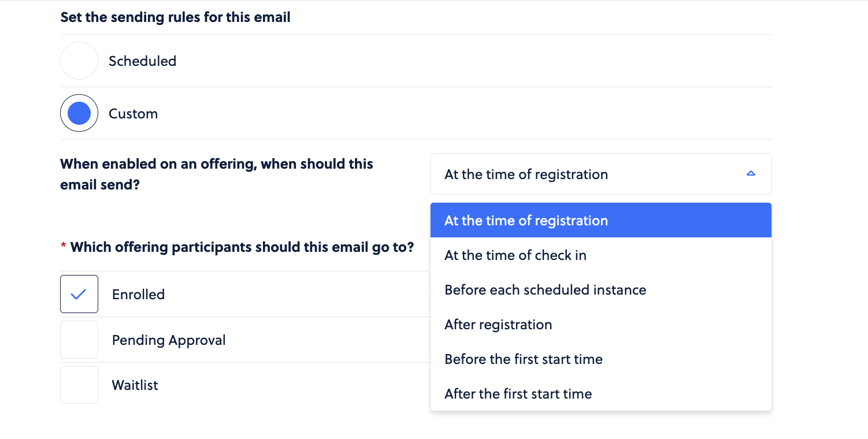
Task: Check the Pending Approval checkbox
Action: coord(79,340)
